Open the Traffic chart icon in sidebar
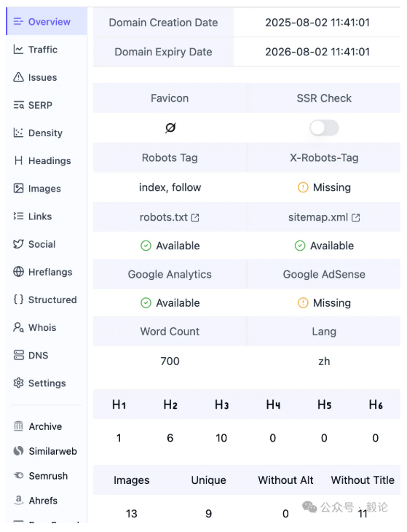Viewport: 407px width, 532px height. [x=18, y=50]
